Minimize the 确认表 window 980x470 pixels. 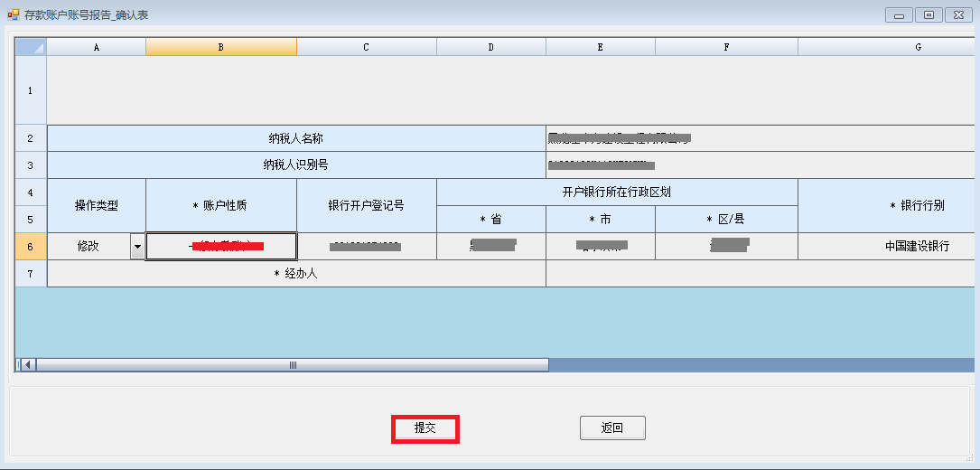tap(899, 14)
